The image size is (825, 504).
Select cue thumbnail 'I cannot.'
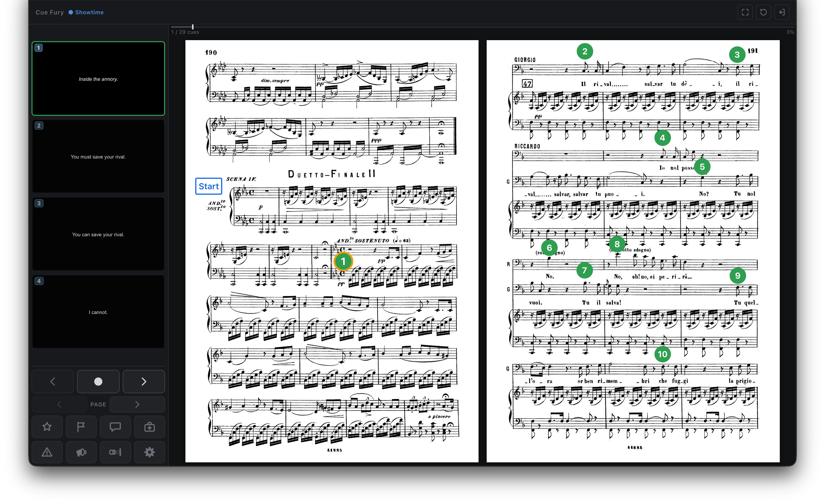tap(98, 312)
